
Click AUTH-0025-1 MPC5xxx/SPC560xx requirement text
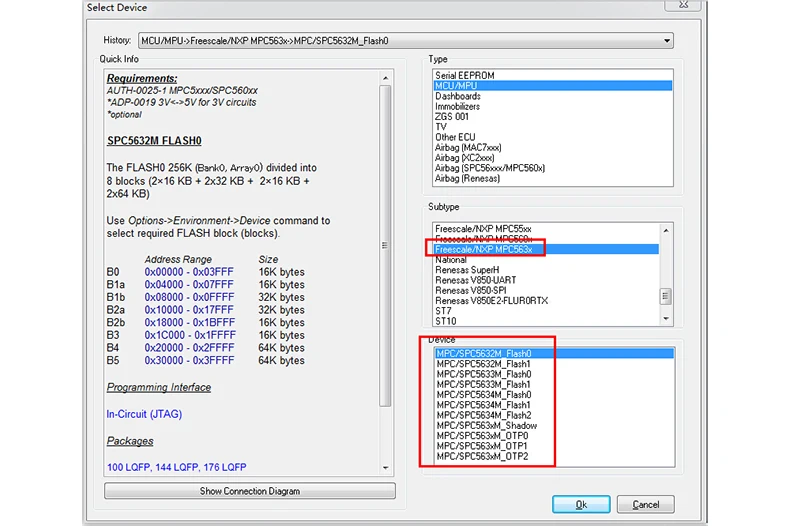[182, 91]
